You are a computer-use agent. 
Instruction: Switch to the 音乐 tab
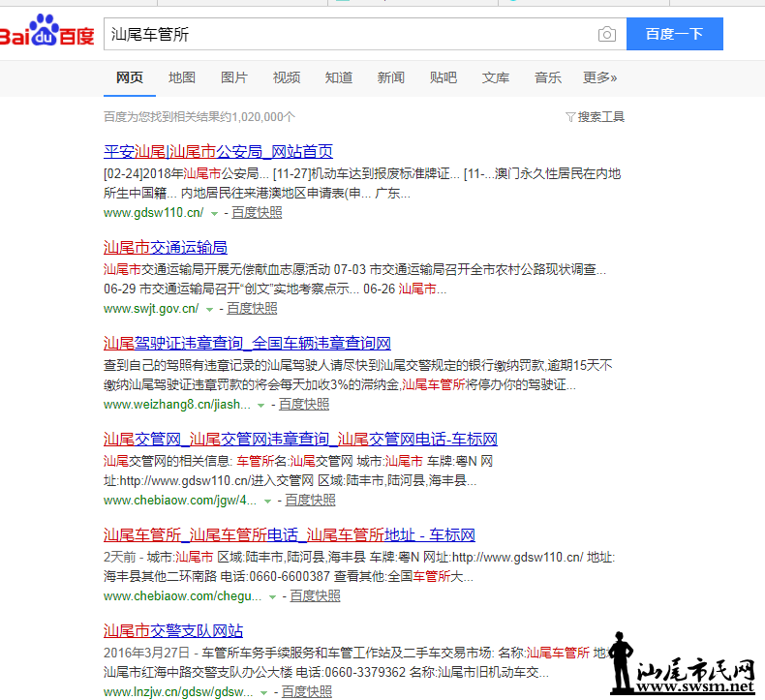point(548,77)
